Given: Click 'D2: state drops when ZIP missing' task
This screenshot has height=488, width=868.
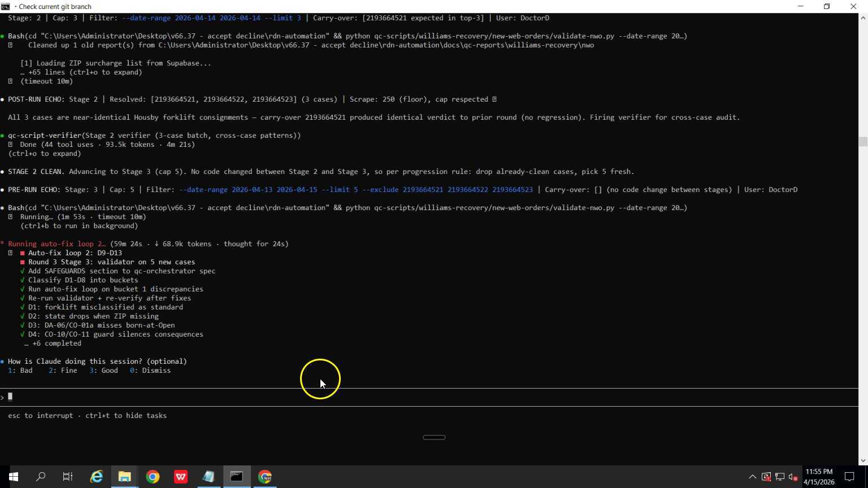Looking at the screenshot, I should 93,316.
